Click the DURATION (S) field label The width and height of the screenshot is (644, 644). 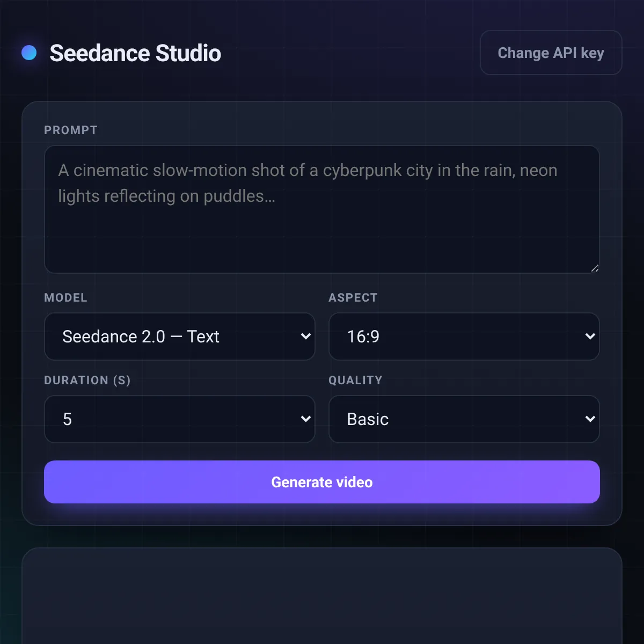[x=87, y=380]
